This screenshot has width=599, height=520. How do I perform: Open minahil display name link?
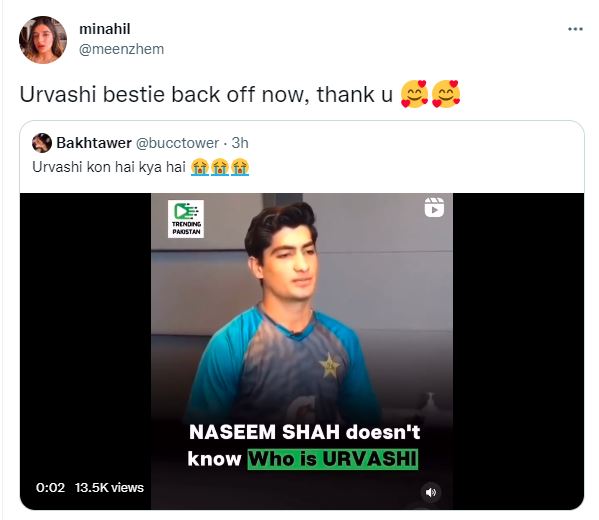click(x=105, y=29)
